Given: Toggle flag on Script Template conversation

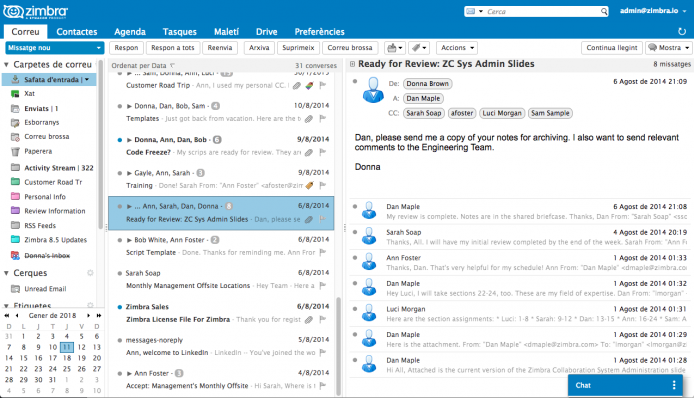Looking at the screenshot, I should [x=323, y=252].
